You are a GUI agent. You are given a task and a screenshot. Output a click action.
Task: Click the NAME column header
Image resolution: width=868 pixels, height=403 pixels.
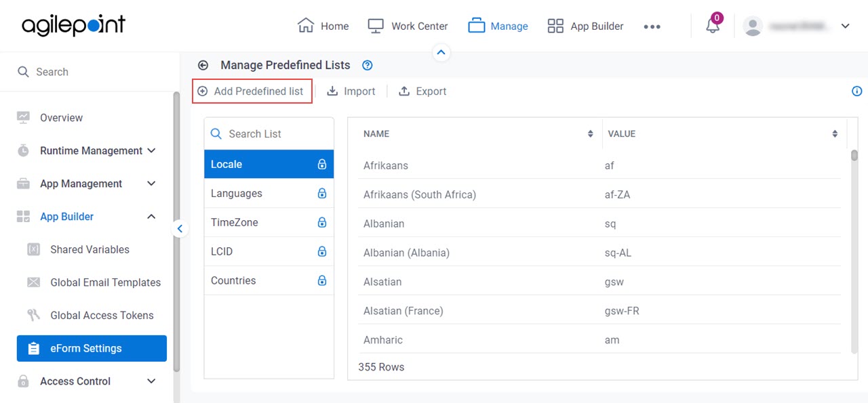point(376,134)
